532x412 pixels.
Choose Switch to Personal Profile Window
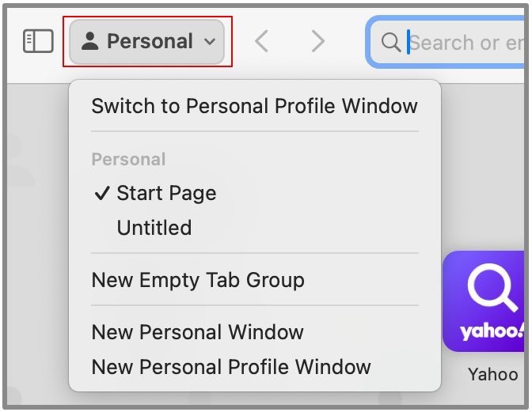tap(254, 106)
